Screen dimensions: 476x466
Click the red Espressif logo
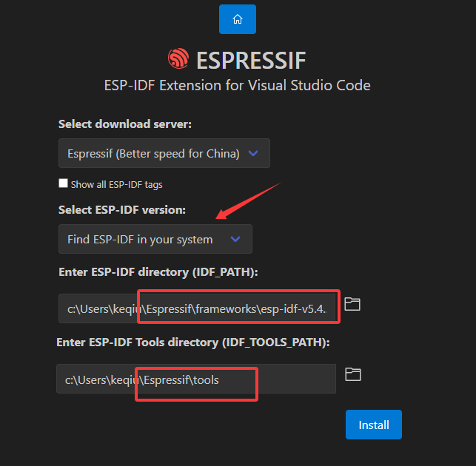[x=178, y=59]
